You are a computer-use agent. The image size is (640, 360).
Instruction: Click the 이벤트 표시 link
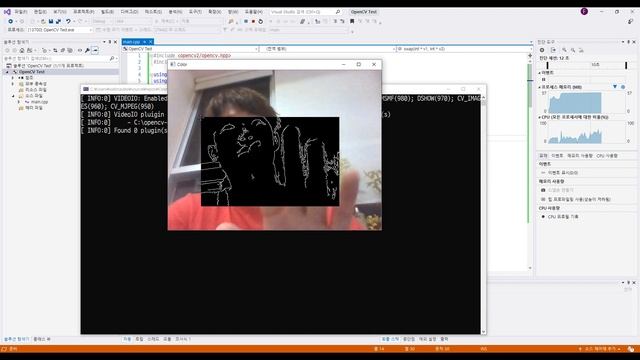pyautogui.click(x=562, y=173)
